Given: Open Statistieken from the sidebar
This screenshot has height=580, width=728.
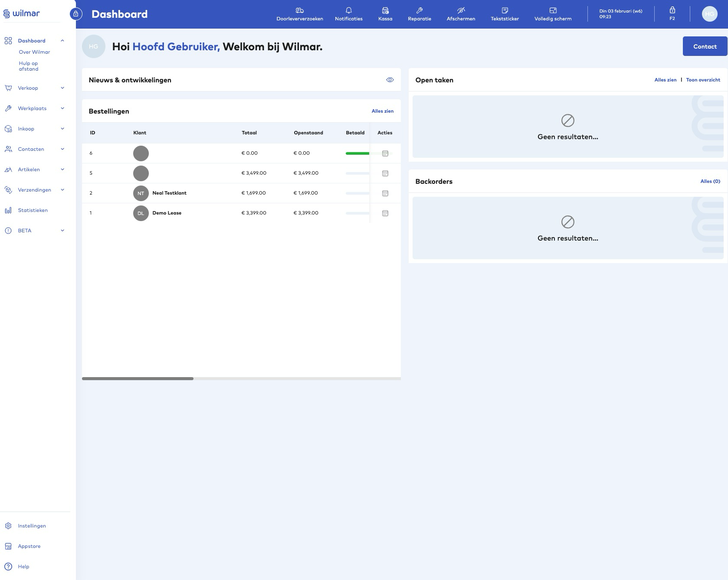Looking at the screenshot, I should click(x=33, y=210).
